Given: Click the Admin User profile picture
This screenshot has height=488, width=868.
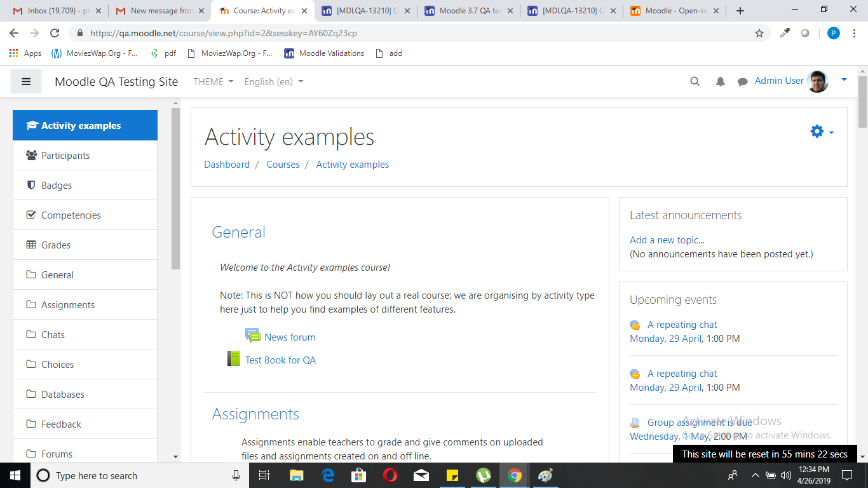Looking at the screenshot, I should coord(817,81).
